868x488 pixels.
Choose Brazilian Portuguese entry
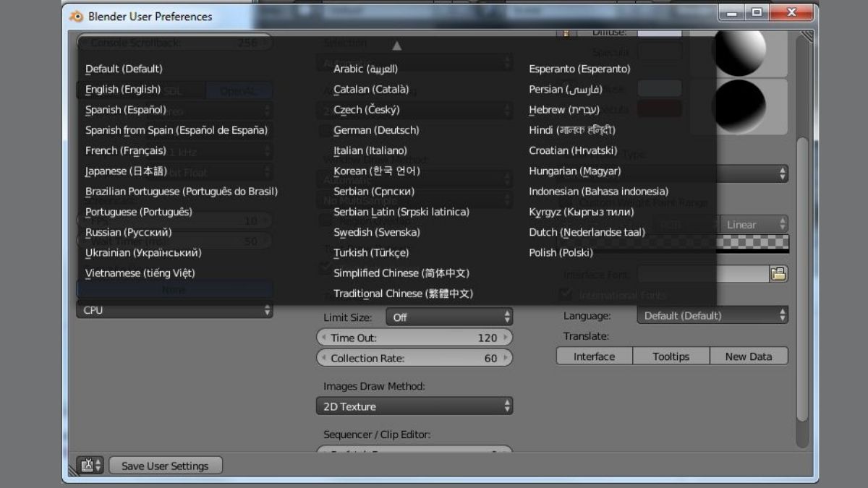coord(182,192)
